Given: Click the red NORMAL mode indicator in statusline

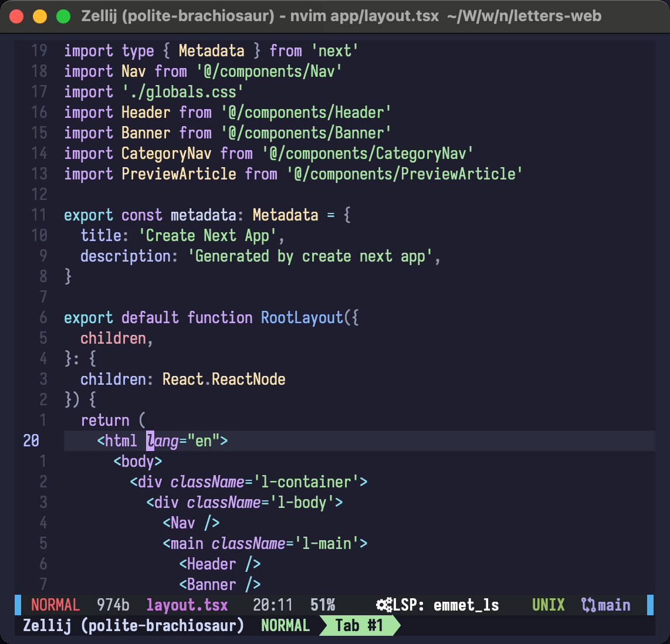Looking at the screenshot, I should 55,605.
